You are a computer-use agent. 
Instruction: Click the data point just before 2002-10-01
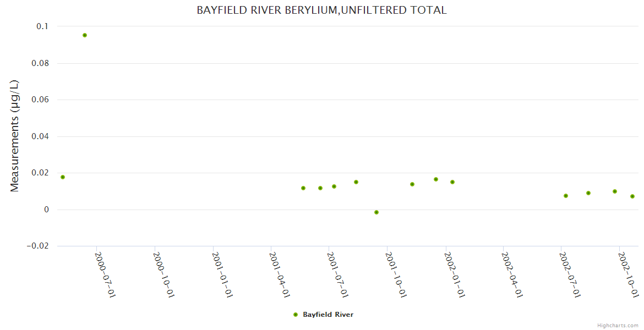[615, 191]
